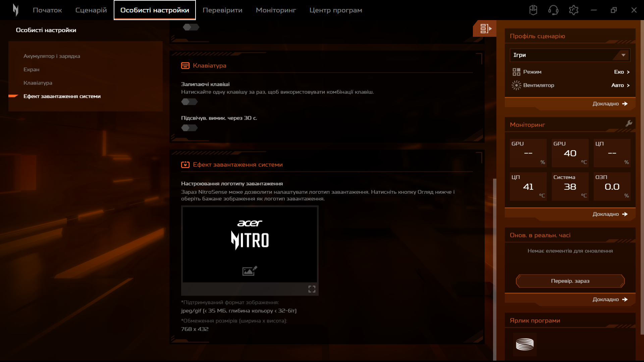Viewport: 644px width, 362px height.
Task: Go to Акумулятор і зарядка section
Action: click(52, 56)
